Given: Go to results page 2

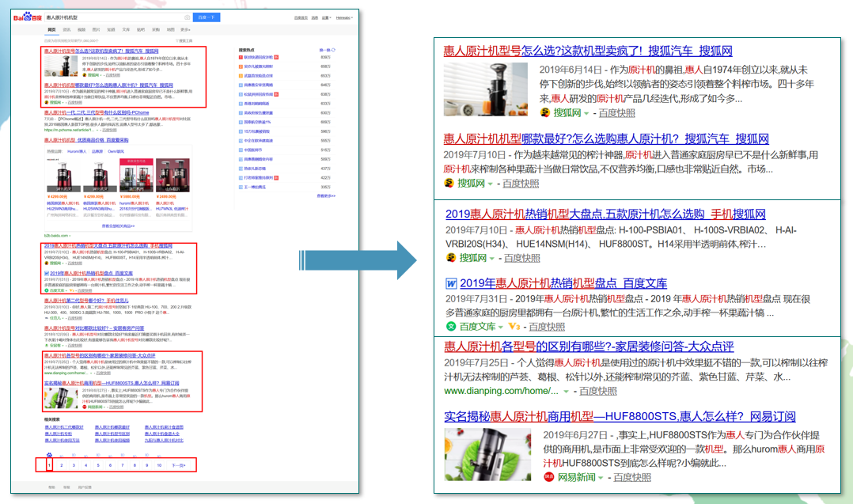Looking at the screenshot, I should click(62, 465).
